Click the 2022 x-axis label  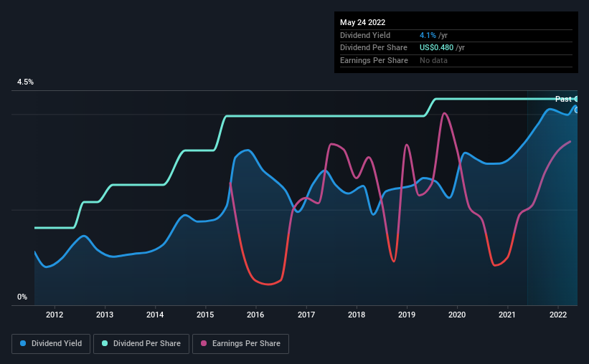pos(558,315)
